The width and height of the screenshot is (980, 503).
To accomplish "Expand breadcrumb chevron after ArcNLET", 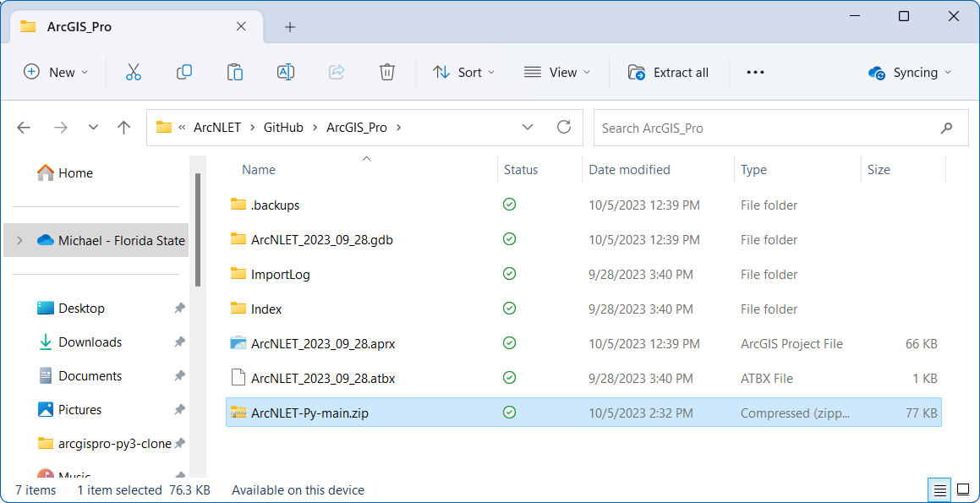I will click(253, 128).
